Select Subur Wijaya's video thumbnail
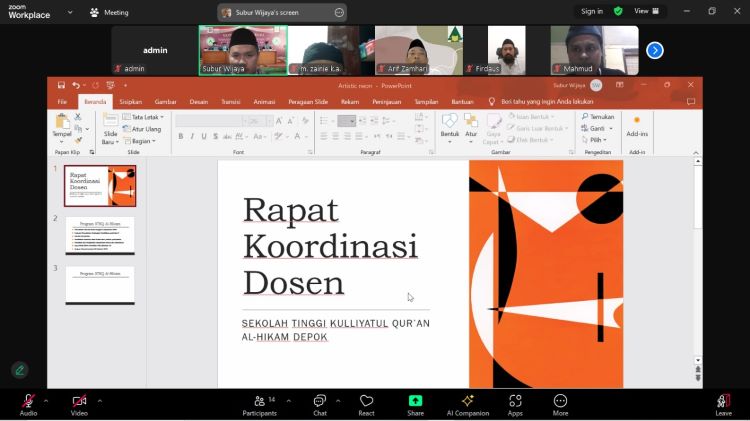The image size is (750, 421). [242, 50]
